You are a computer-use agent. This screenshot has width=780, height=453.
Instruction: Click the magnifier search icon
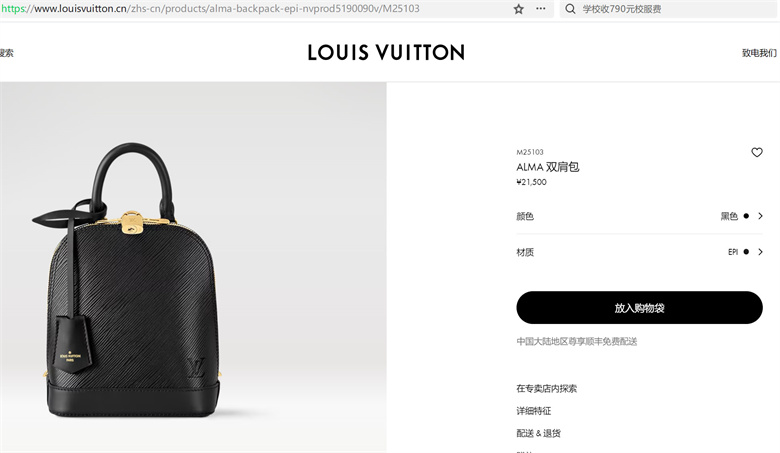570,9
